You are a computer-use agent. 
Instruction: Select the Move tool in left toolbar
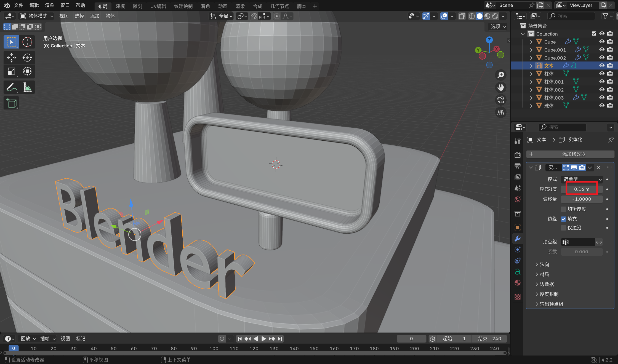click(x=11, y=57)
